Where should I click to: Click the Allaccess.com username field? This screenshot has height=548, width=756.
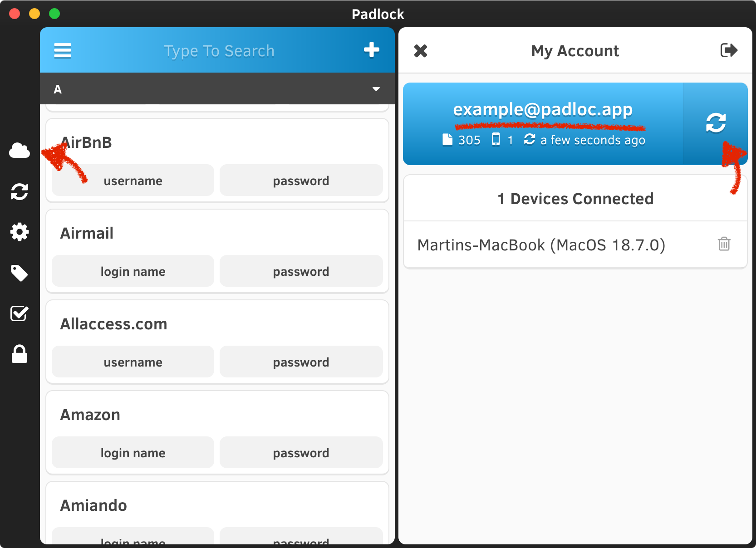pyautogui.click(x=133, y=362)
